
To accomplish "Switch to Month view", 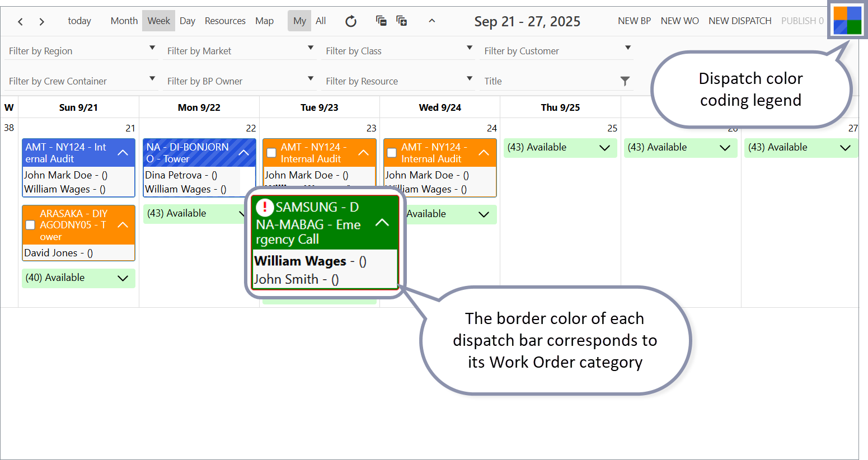I will pos(124,21).
